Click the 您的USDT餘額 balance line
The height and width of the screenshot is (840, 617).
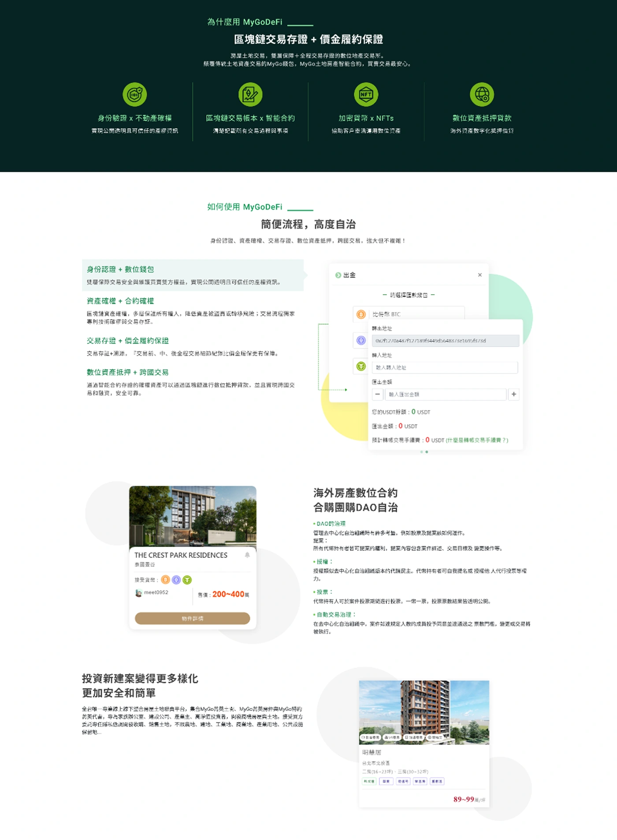[x=401, y=412]
